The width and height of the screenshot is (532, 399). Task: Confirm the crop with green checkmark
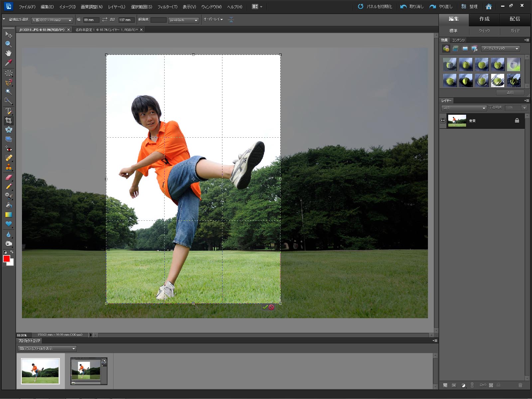click(x=265, y=307)
